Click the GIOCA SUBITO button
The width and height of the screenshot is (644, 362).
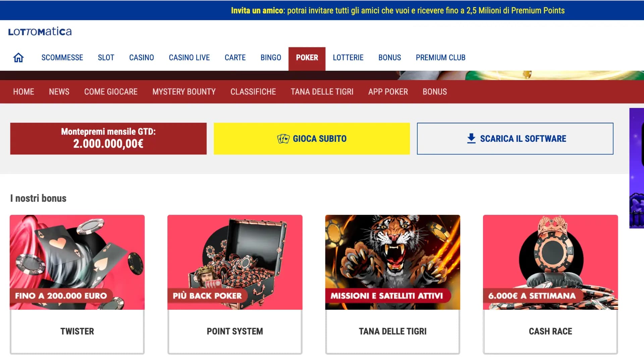coord(312,138)
